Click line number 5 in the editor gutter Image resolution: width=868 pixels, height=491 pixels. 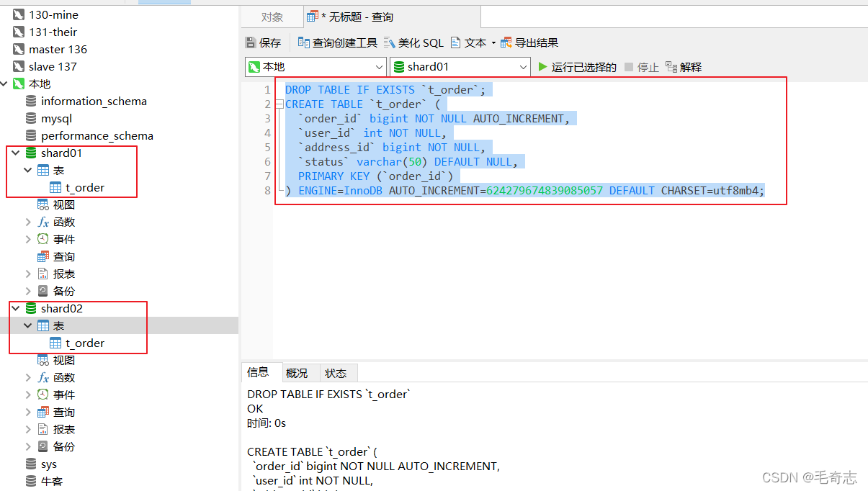[x=267, y=148]
